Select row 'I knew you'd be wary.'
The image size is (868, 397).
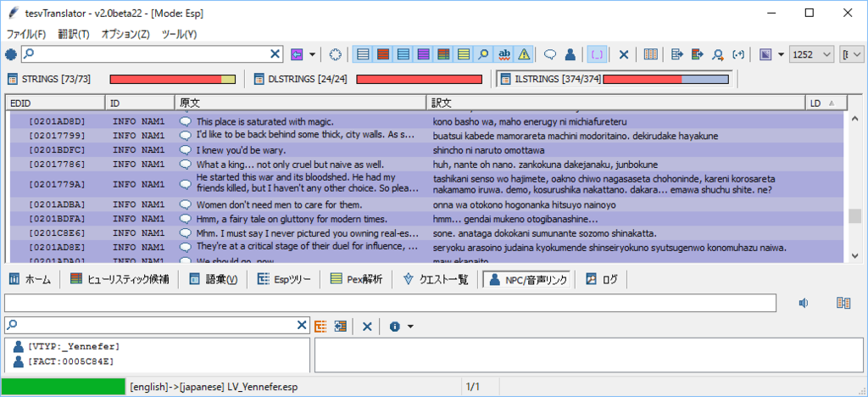click(x=427, y=150)
